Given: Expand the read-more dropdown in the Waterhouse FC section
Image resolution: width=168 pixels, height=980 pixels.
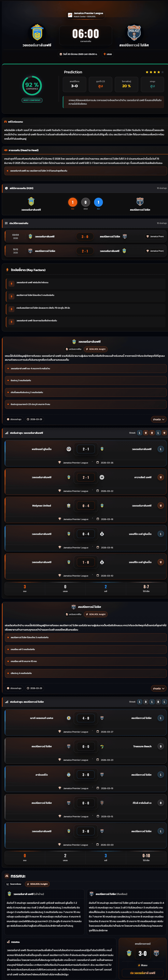Looking at the screenshot, I should [158, 419].
